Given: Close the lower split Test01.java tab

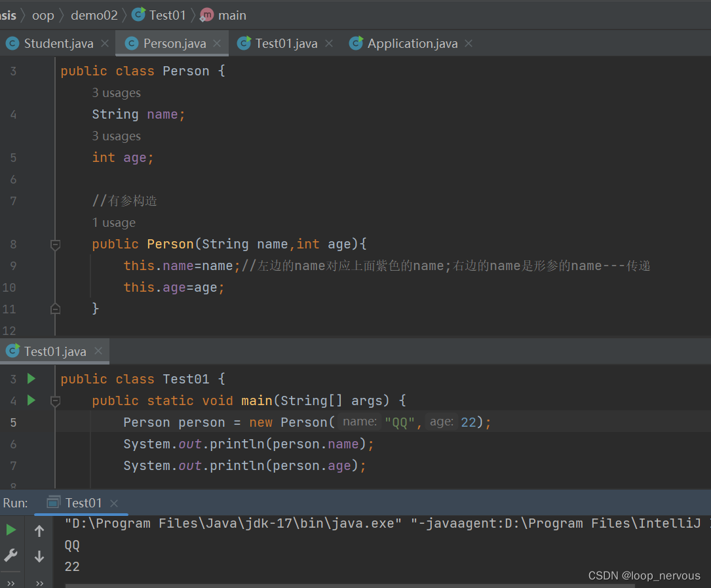Looking at the screenshot, I should click(x=98, y=351).
